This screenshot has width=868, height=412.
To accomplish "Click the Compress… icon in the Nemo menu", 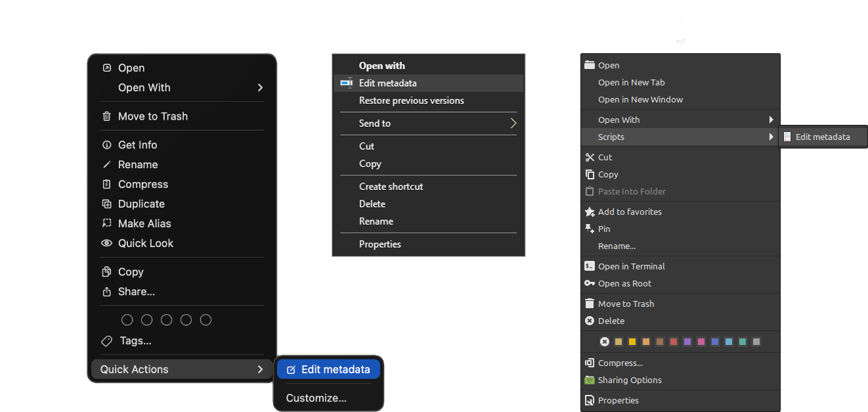I will tap(589, 363).
